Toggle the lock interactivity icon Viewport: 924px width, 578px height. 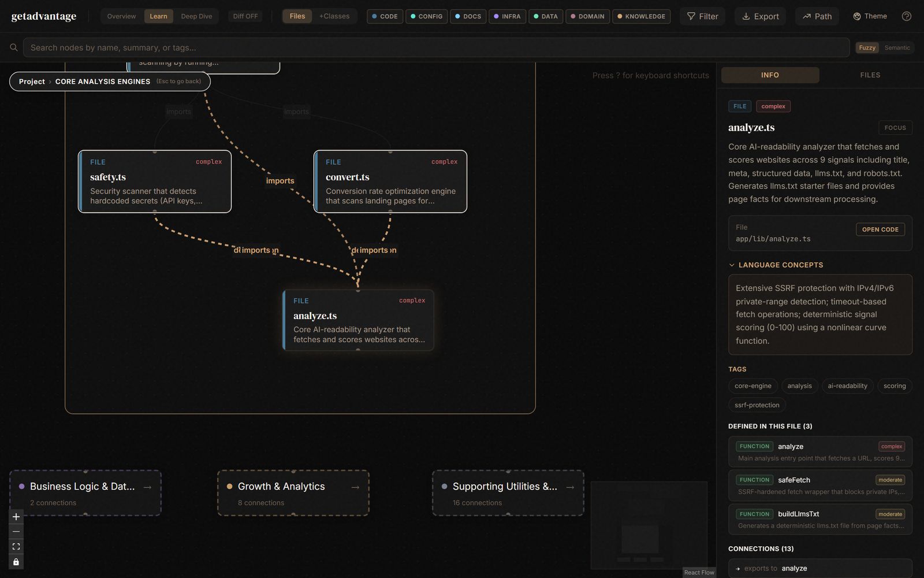click(16, 562)
